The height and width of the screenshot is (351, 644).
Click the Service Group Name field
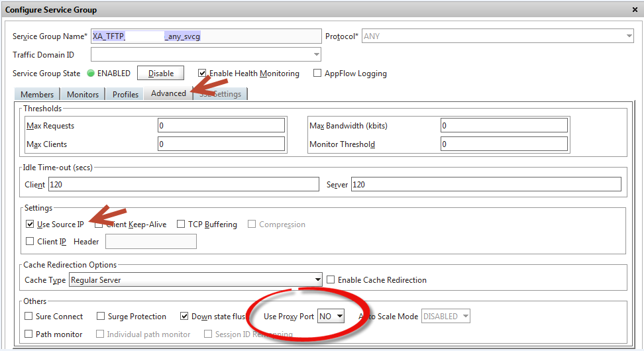point(206,36)
